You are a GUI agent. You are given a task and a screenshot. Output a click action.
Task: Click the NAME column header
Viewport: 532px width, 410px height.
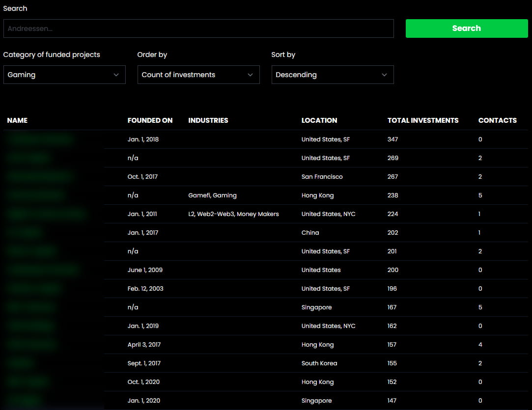tap(17, 120)
